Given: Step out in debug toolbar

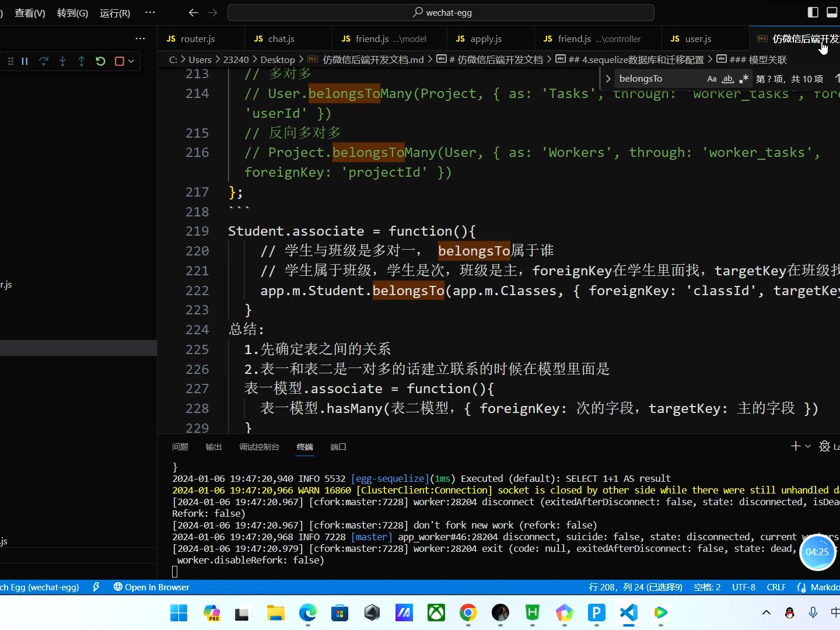Looking at the screenshot, I should pos(81,61).
